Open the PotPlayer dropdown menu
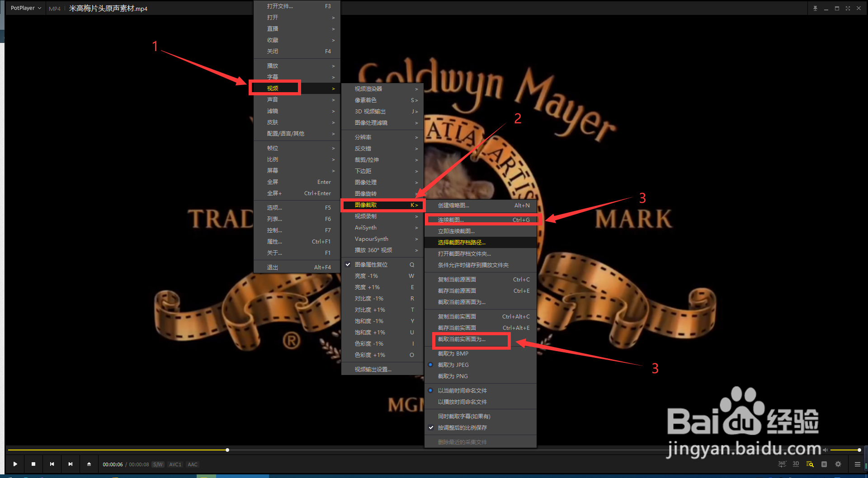The height and width of the screenshot is (478, 868). pyautogui.click(x=26, y=8)
